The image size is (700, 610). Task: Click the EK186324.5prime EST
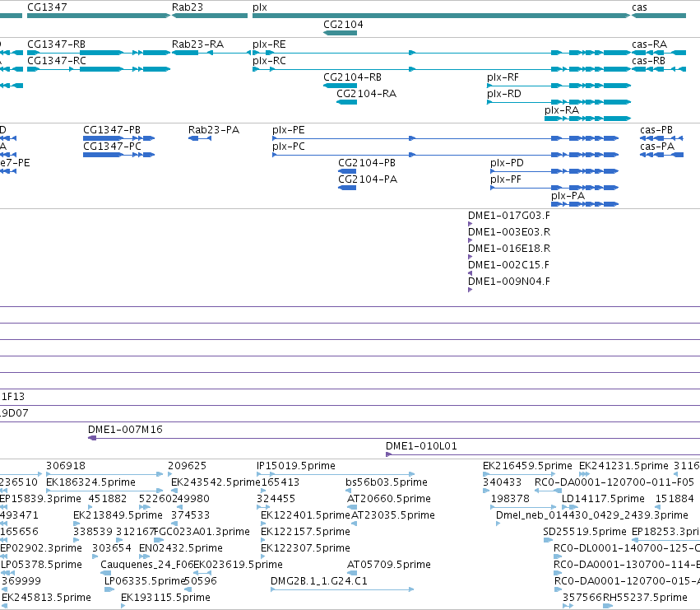104,491
